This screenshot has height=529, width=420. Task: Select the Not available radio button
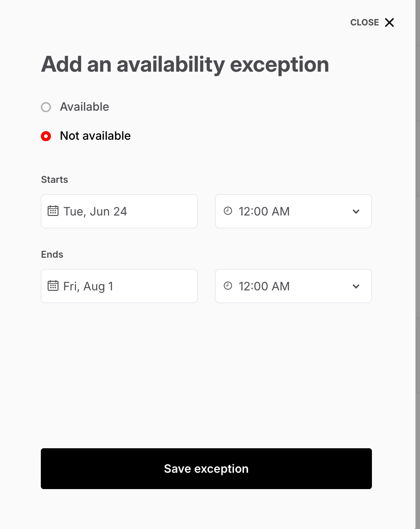(x=46, y=136)
